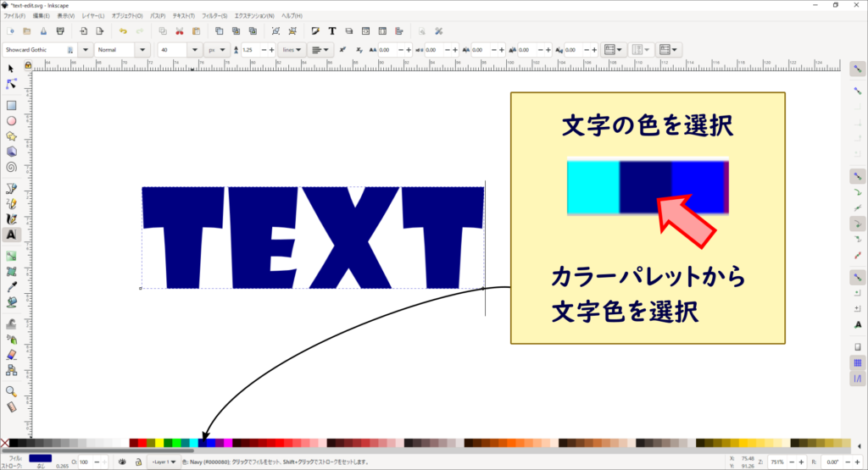868x470 pixels.
Task: Toggle Layer 1 visibility eye
Action: pos(122,462)
